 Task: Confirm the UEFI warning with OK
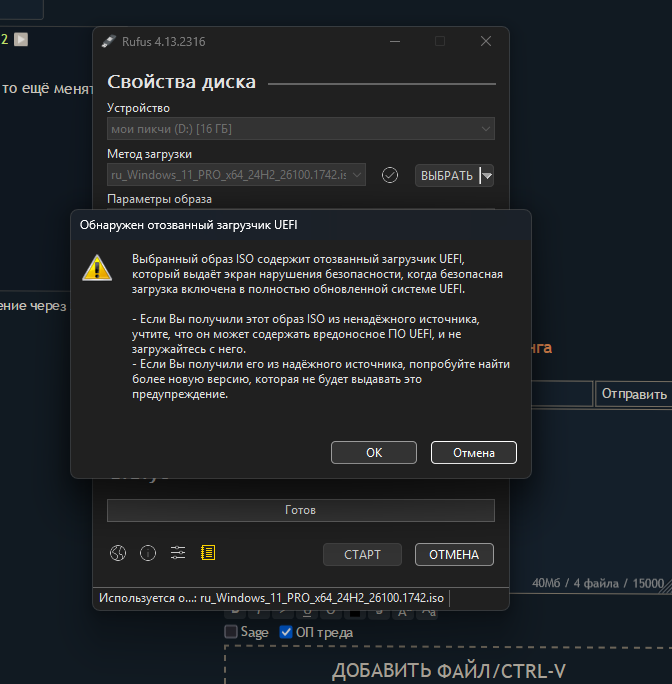(374, 452)
